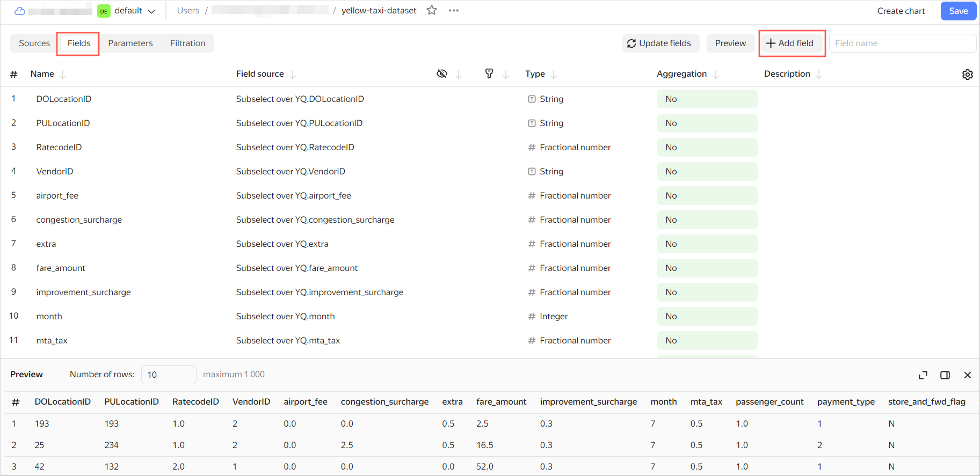Change Aggregation for the fare_amount field
The height and width of the screenshot is (476, 980).
(x=706, y=268)
